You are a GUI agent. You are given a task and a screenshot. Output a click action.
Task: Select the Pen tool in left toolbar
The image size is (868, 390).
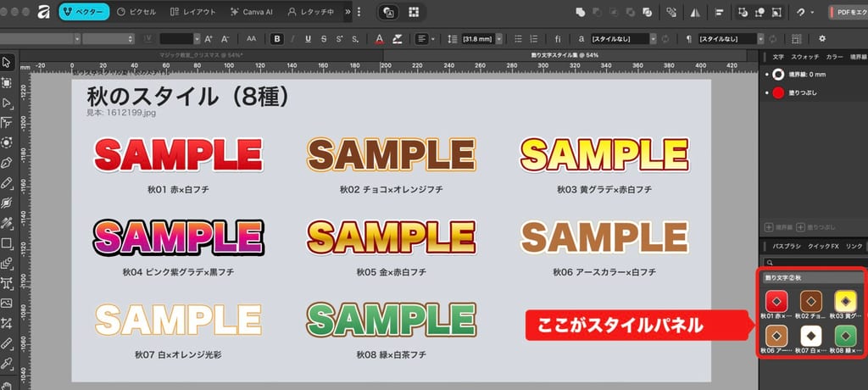click(7, 163)
